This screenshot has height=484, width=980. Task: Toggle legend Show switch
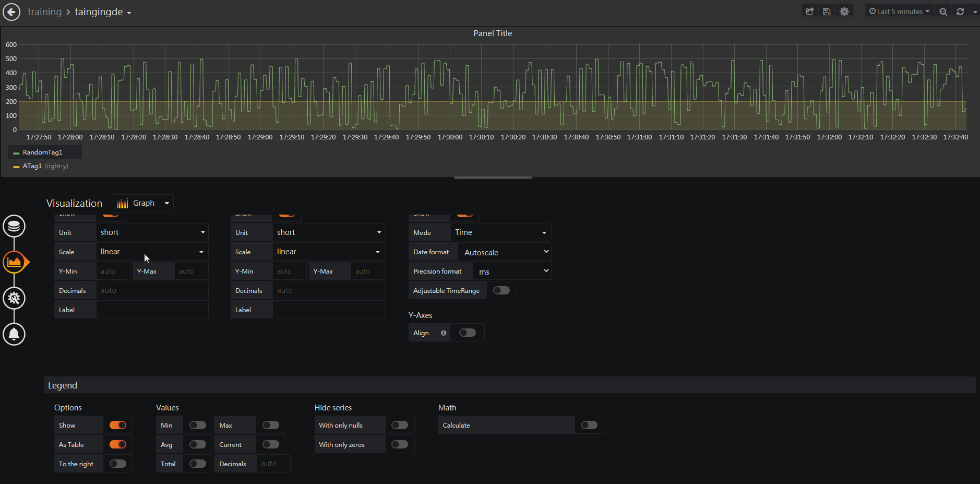point(118,425)
